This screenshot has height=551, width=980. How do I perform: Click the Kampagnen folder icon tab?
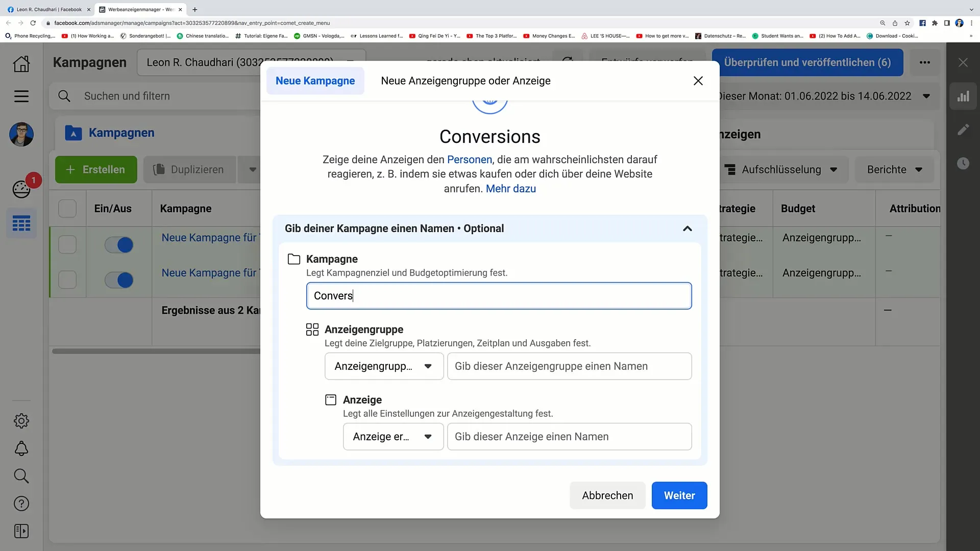pyautogui.click(x=73, y=133)
